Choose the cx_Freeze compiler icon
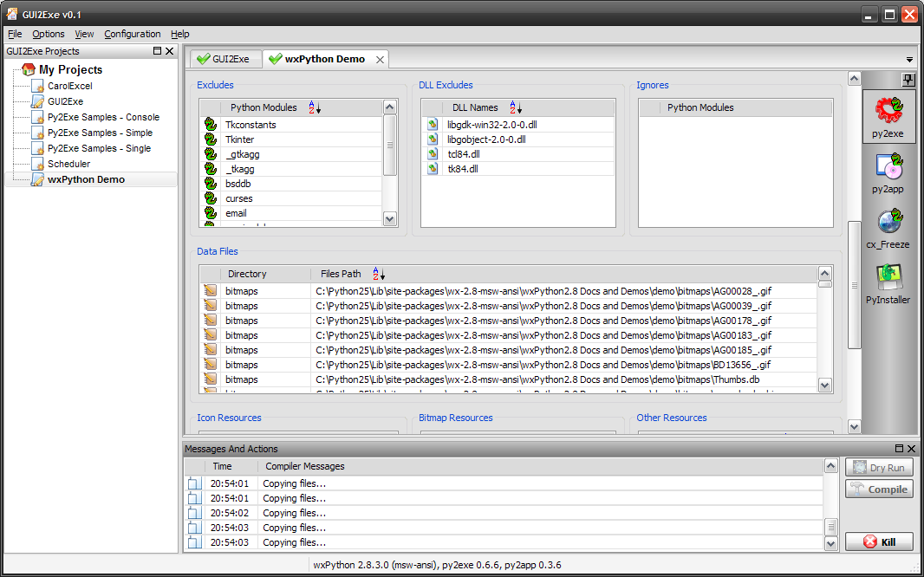The image size is (924, 577). 888,222
